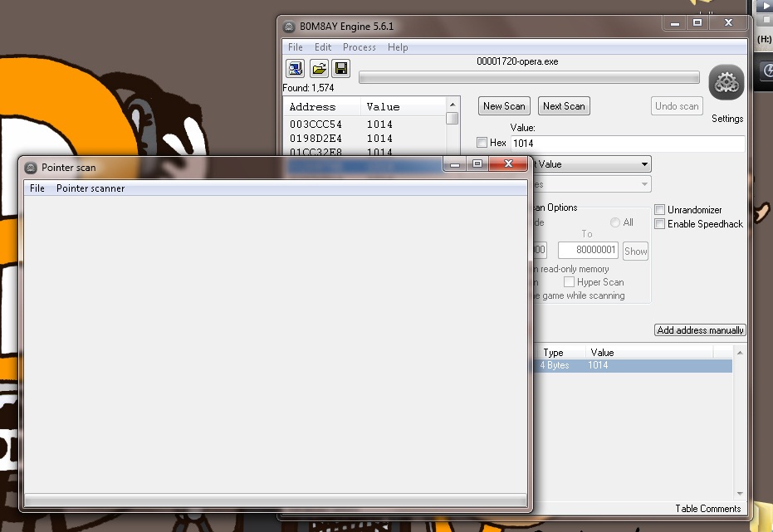Open the Pointer scanner menu

click(x=91, y=188)
